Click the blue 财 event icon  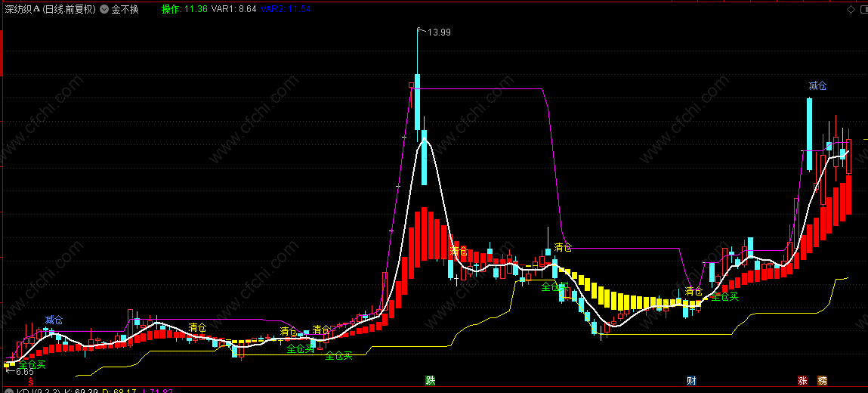(x=691, y=381)
